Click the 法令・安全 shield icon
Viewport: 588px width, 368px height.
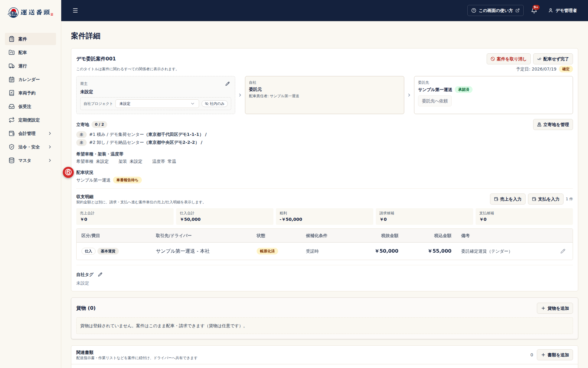pos(12,147)
